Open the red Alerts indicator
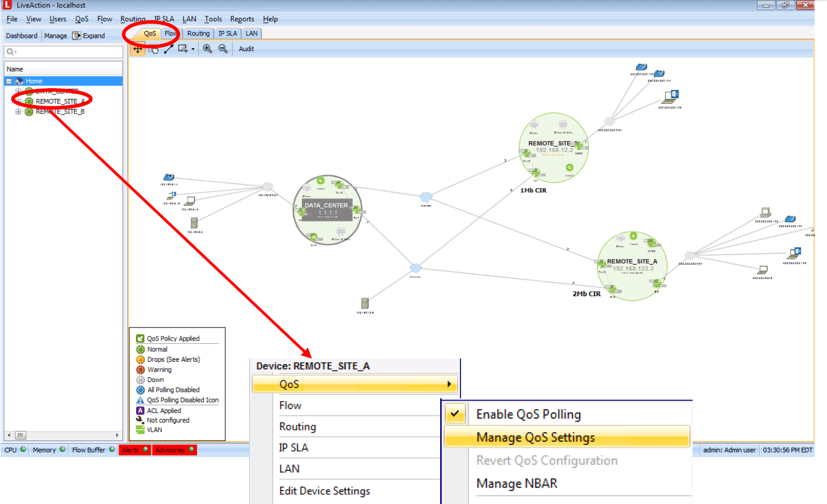This screenshot has width=827, height=504. click(x=135, y=450)
